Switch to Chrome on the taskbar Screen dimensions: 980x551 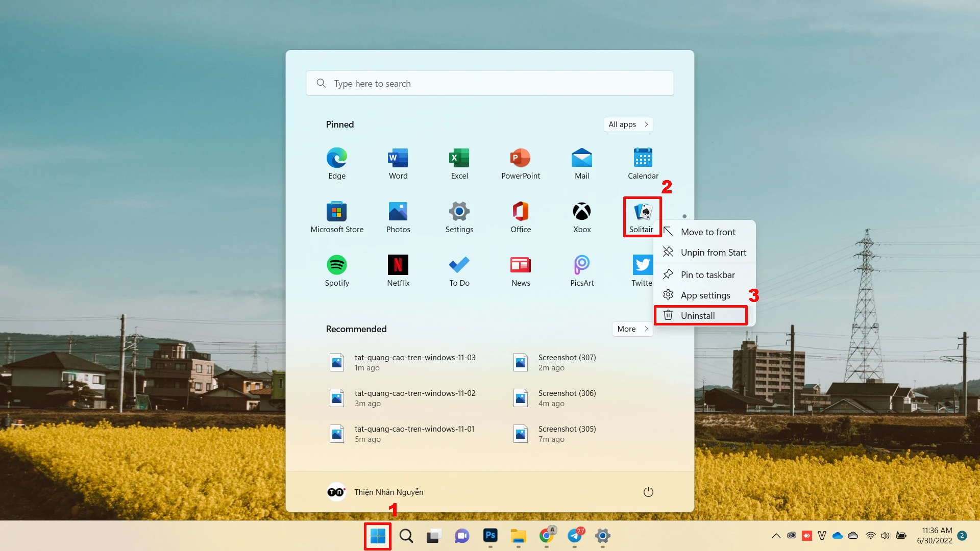tap(546, 536)
